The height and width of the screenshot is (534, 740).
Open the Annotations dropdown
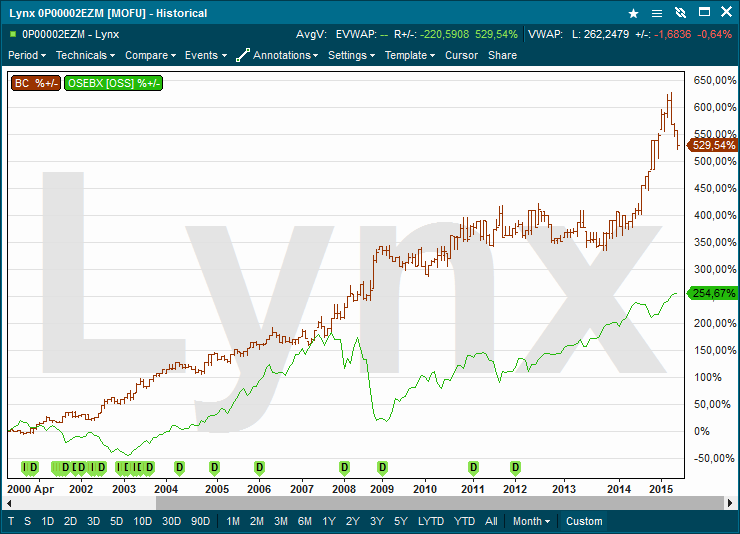[x=286, y=55]
